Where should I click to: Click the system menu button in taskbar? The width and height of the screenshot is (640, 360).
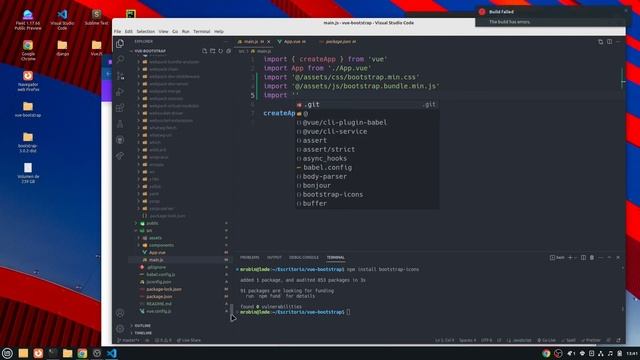coord(7,353)
